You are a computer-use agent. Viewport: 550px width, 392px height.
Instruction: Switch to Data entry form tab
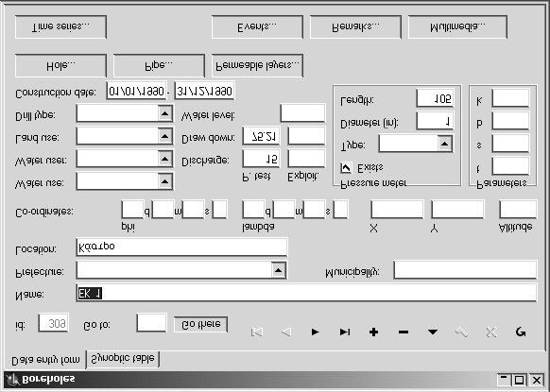coord(45,360)
